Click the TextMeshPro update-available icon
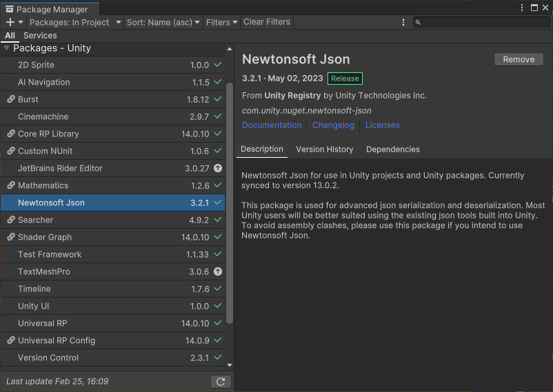Viewport: 553px width, 392px height. pyautogui.click(x=218, y=271)
